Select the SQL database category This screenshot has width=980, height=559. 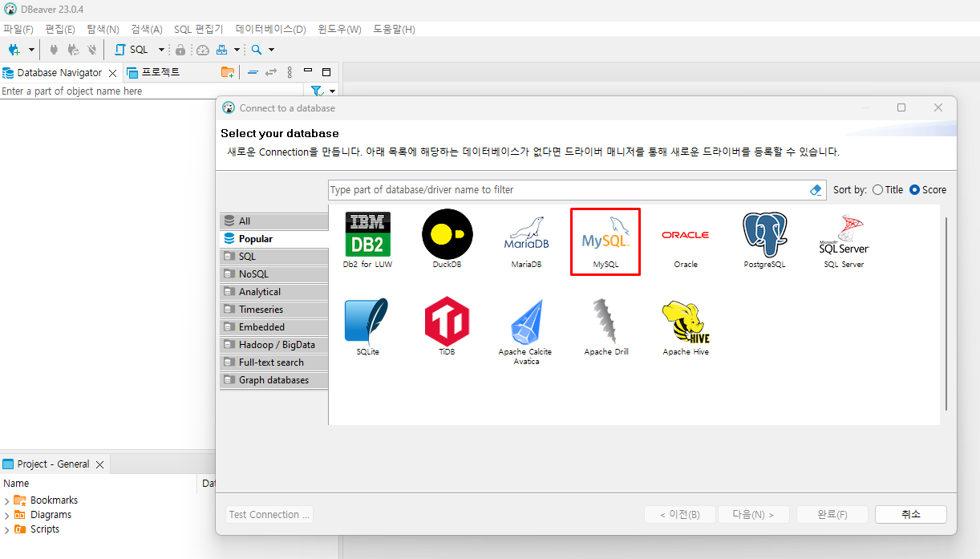274,257
